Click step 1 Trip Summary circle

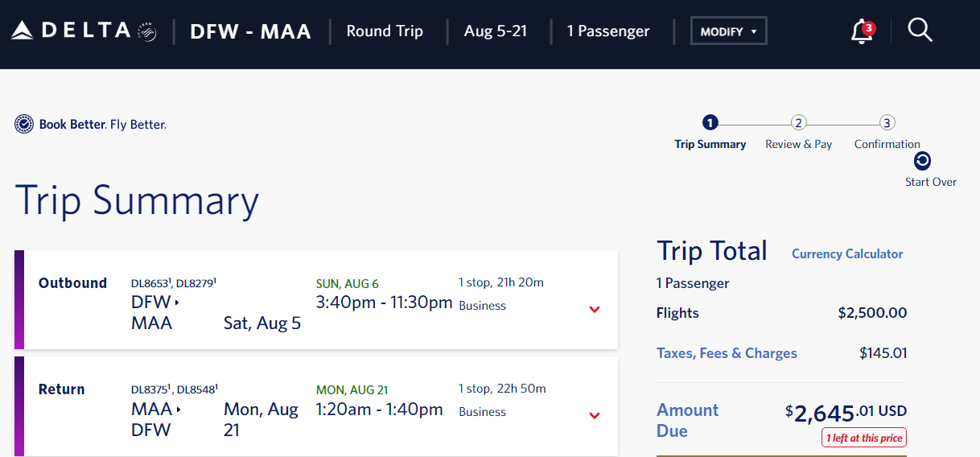point(710,123)
